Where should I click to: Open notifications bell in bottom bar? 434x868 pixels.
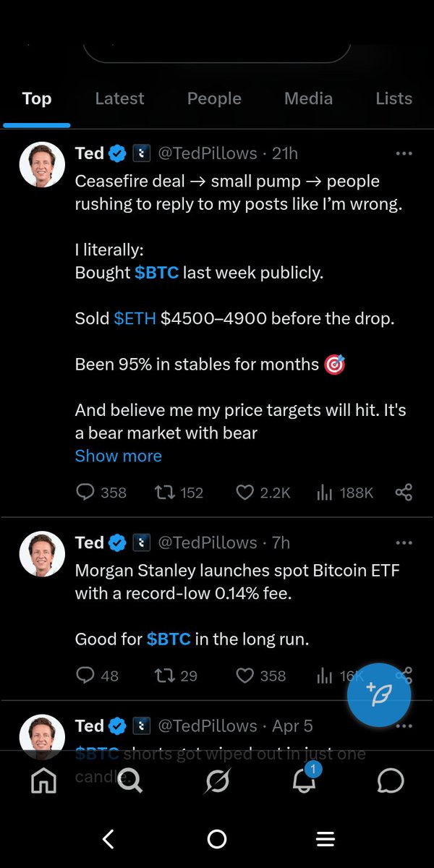pyautogui.click(x=304, y=780)
